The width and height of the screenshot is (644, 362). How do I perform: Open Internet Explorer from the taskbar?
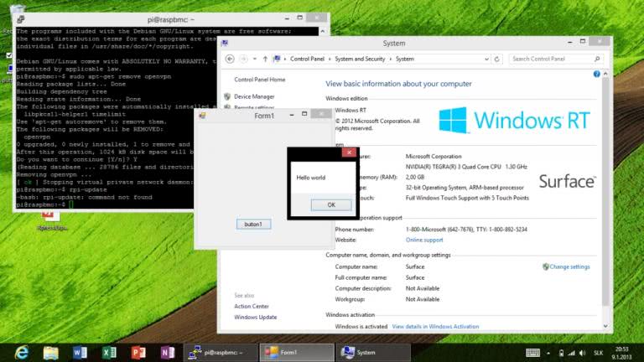click(x=21, y=353)
